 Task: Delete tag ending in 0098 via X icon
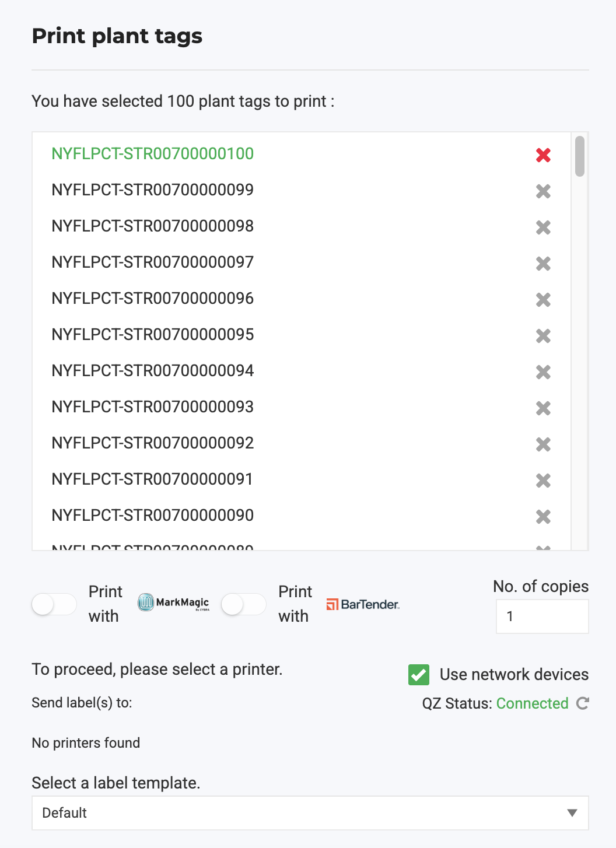(x=543, y=227)
